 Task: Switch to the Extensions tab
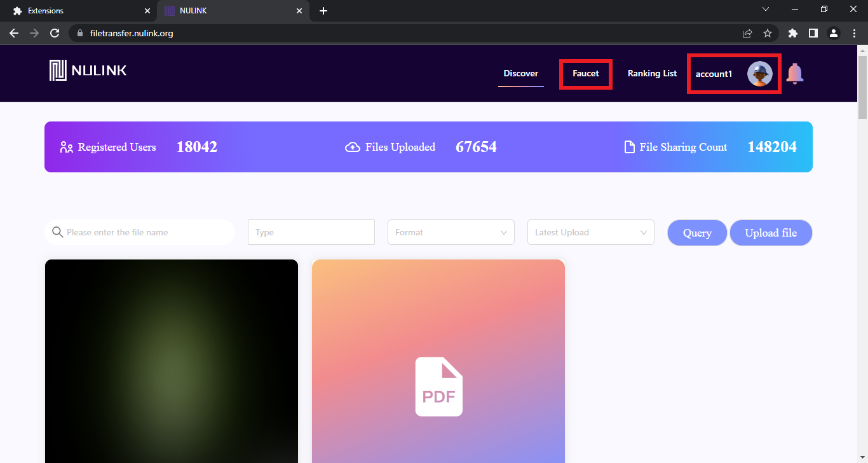pos(76,11)
